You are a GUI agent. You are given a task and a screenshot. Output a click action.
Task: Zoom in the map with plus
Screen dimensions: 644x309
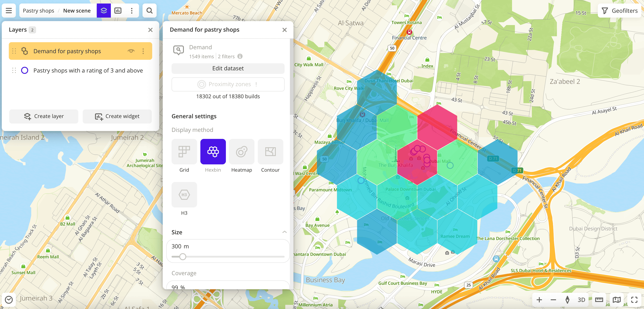(x=539, y=300)
